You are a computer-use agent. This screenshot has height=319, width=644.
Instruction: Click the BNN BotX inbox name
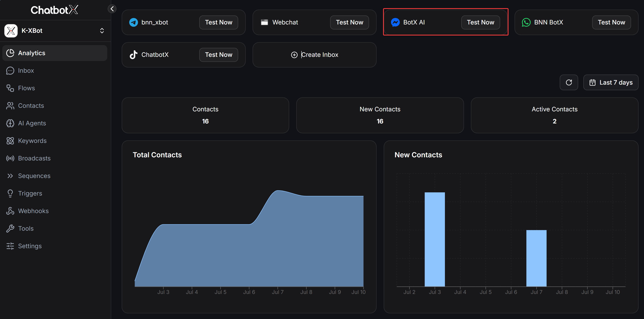pos(548,22)
